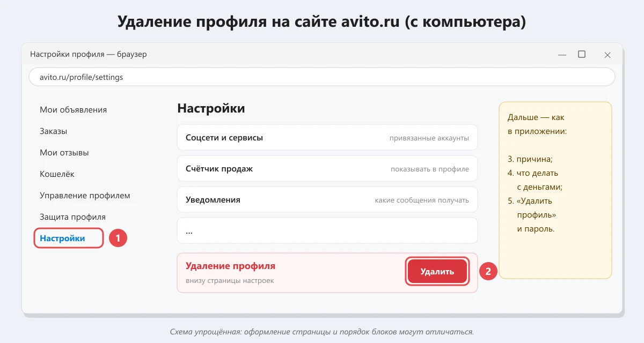Open the Счётчик продаж setting
644x343 pixels.
coord(327,169)
